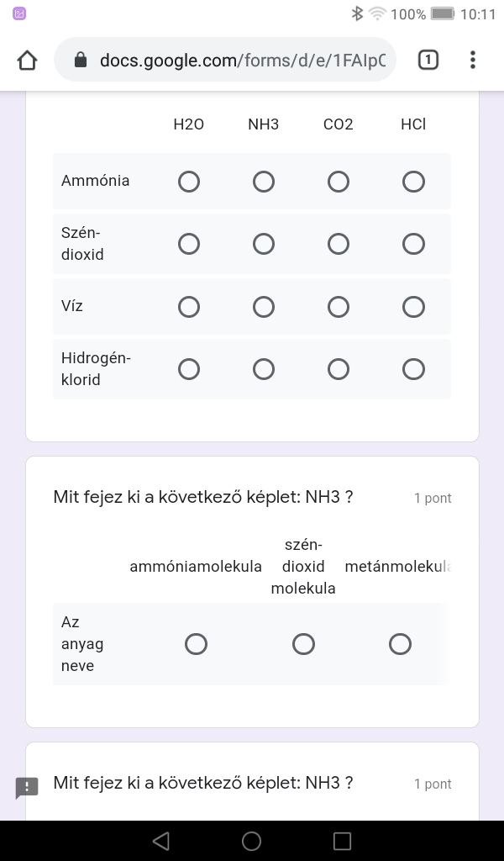Choose szén-dioxid molekula radio option

[x=303, y=644]
